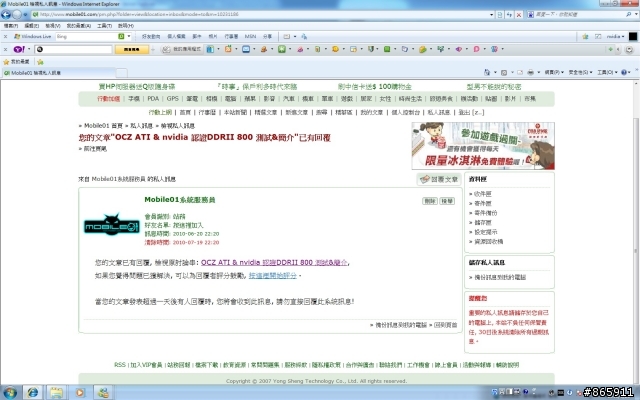Click the delete button in message header
The width and height of the screenshot is (640, 400).
tap(430, 201)
